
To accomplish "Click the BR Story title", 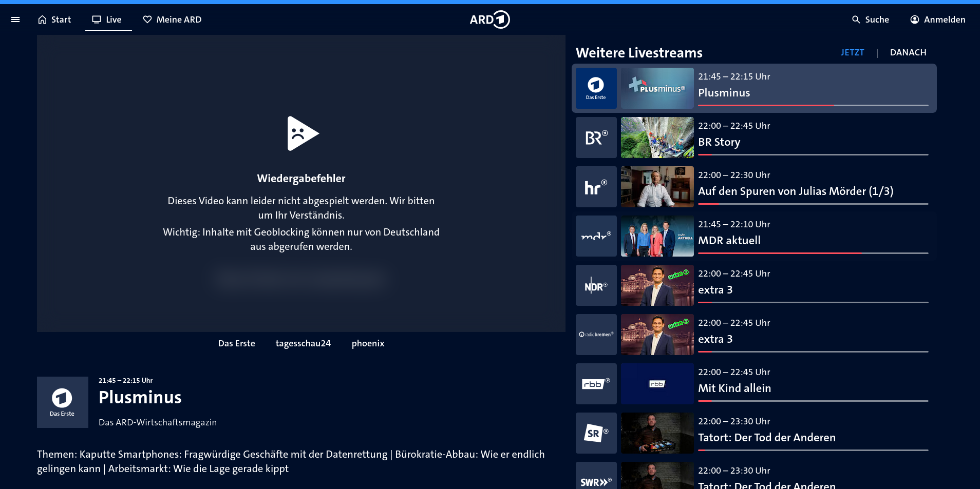I will 719,142.
